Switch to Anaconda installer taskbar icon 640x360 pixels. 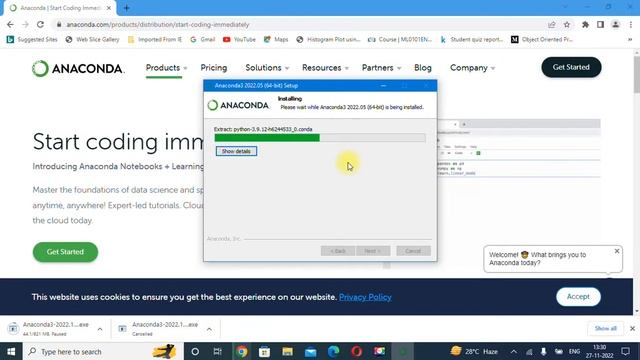tap(402, 351)
